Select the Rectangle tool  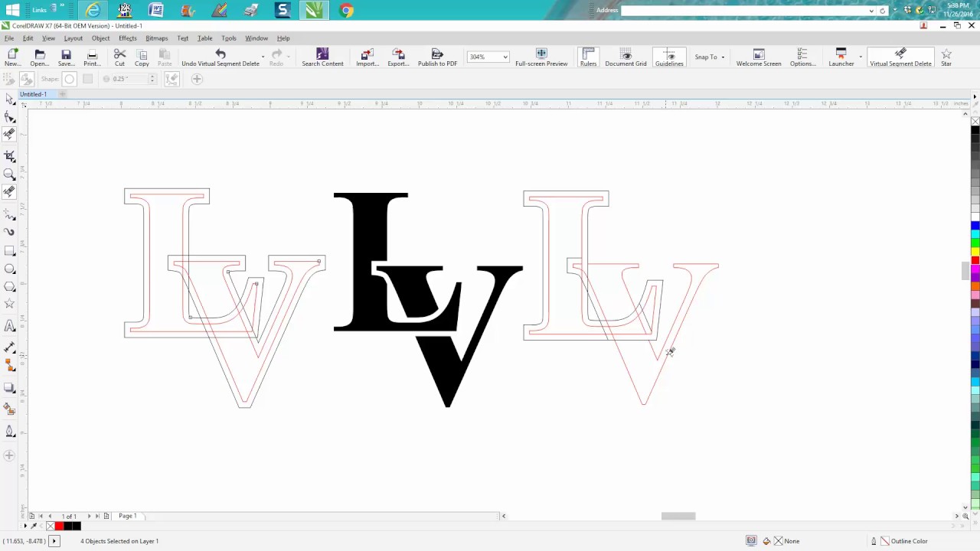tap(9, 251)
